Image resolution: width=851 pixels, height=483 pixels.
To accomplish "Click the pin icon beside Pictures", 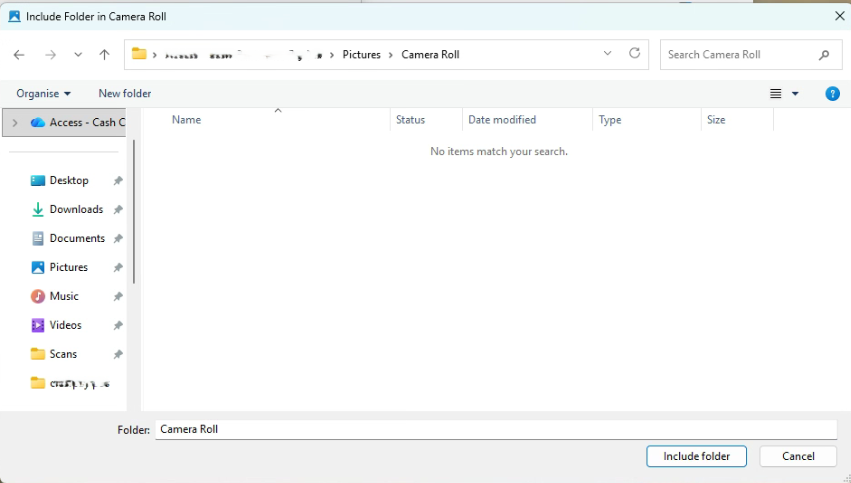I will [118, 268].
